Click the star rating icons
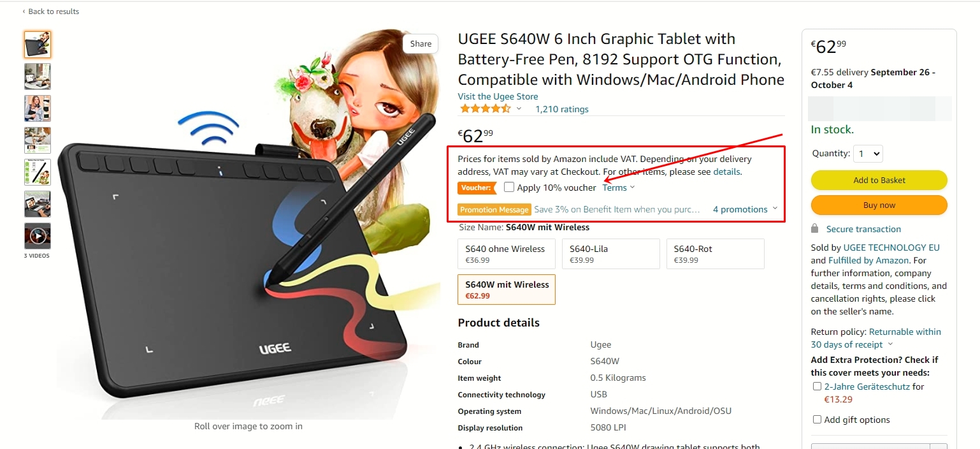Screen dimensions: 980x449 pyautogui.click(x=485, y=109)
